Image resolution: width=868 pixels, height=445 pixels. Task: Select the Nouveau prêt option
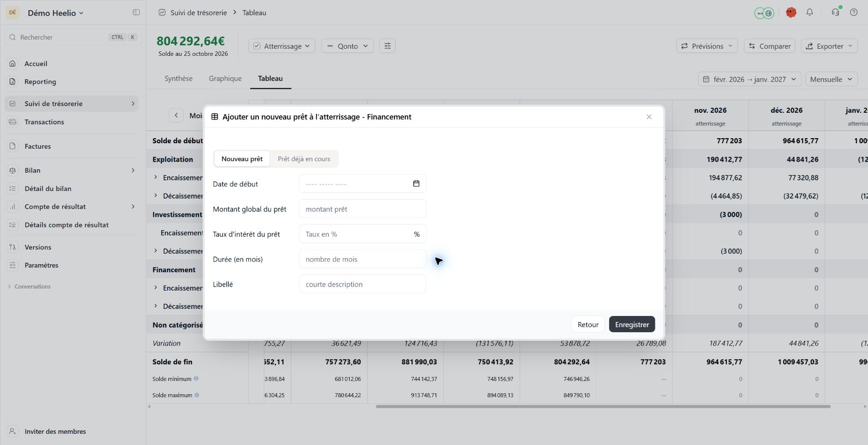coord(242,159)
